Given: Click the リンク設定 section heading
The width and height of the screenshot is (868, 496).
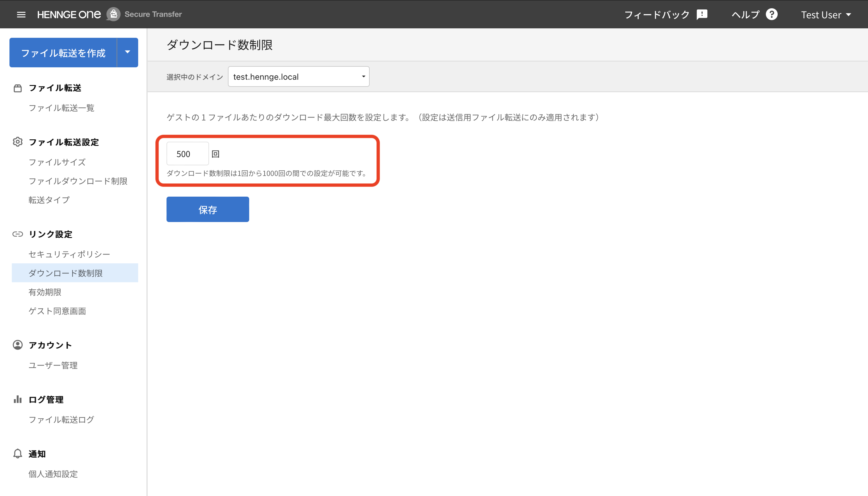Looking at the screenshot, I should point(50,234).
